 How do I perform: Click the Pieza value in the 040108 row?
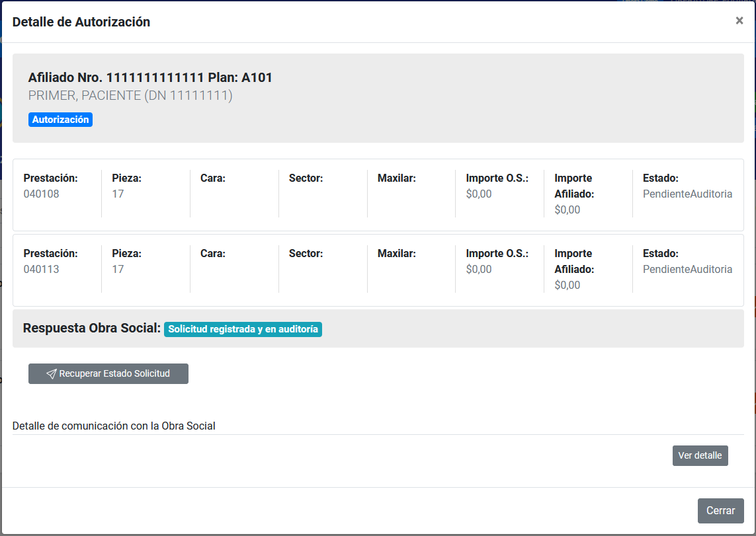click(x=118, y=194)
